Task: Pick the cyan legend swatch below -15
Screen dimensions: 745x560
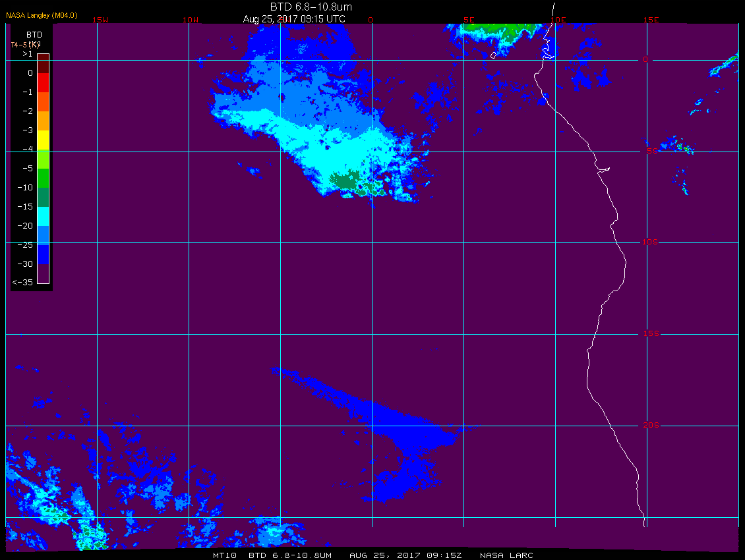Action: (44, 216)
